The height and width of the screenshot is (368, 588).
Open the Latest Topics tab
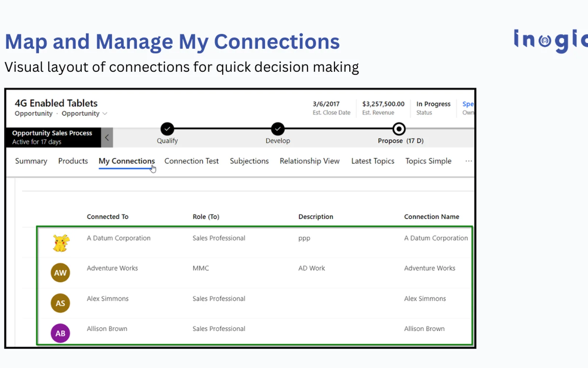pos(373,161)
